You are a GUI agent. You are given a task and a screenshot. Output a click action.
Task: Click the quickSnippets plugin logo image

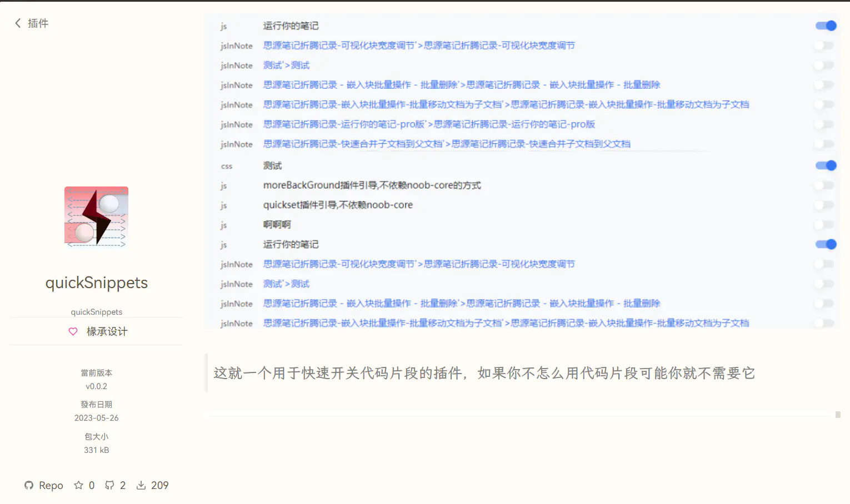(96, 218)
